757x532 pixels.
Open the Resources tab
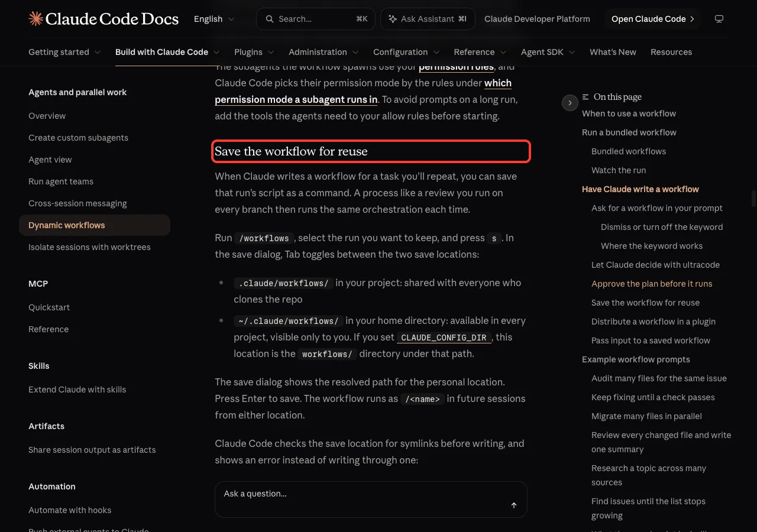click(x=671, y=52)
